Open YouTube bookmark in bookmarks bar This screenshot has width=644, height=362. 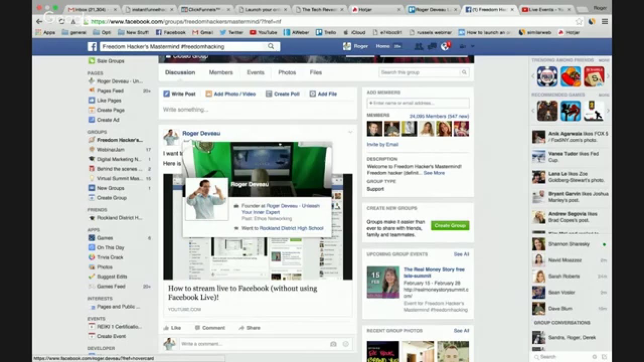[263, 33]
